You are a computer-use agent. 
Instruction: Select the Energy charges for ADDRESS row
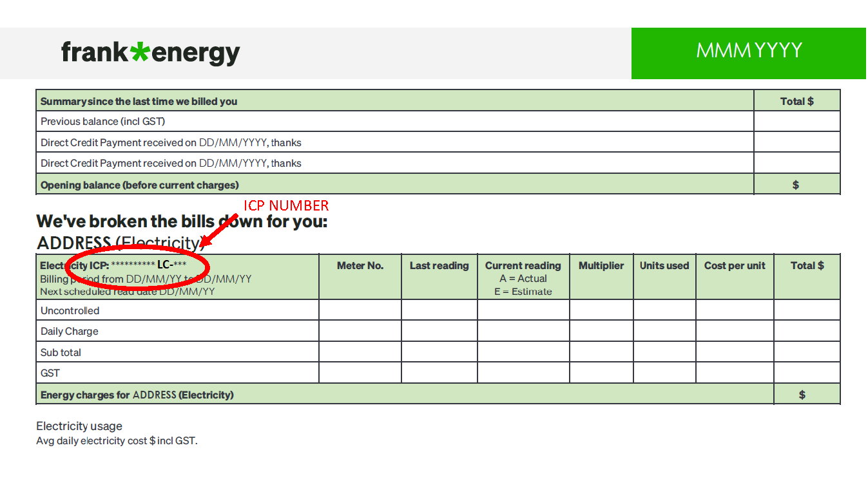[x=137, y=395]
